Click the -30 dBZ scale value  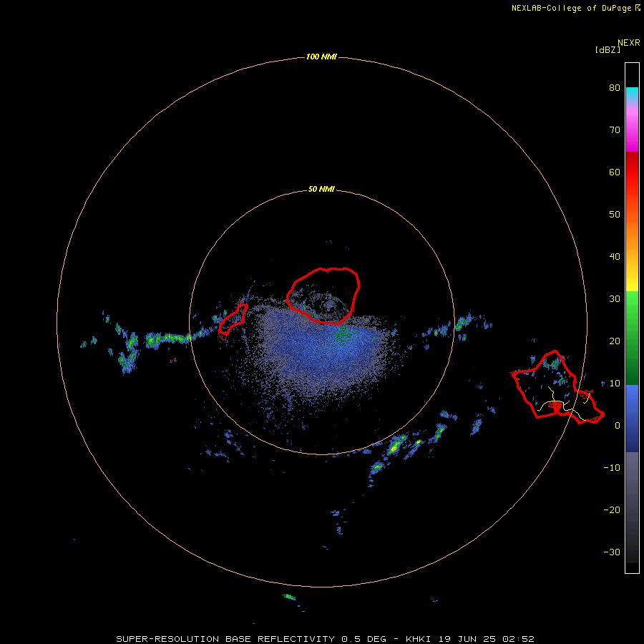612,552
